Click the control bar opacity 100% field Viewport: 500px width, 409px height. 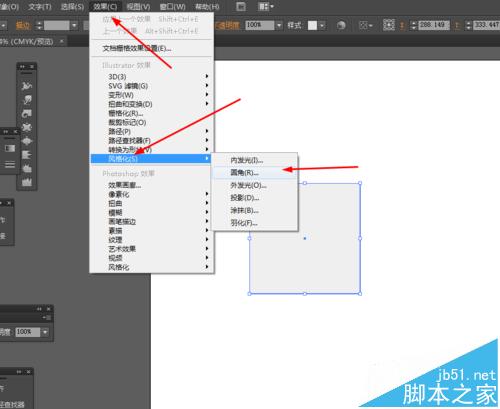pyautogui.click(x=260, y=25)
